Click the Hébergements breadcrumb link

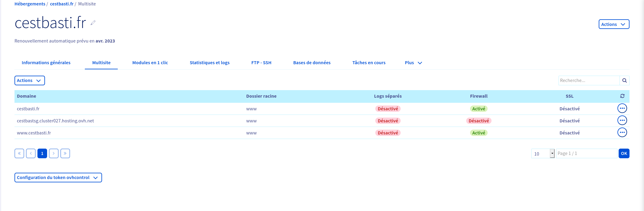[30, 4]
